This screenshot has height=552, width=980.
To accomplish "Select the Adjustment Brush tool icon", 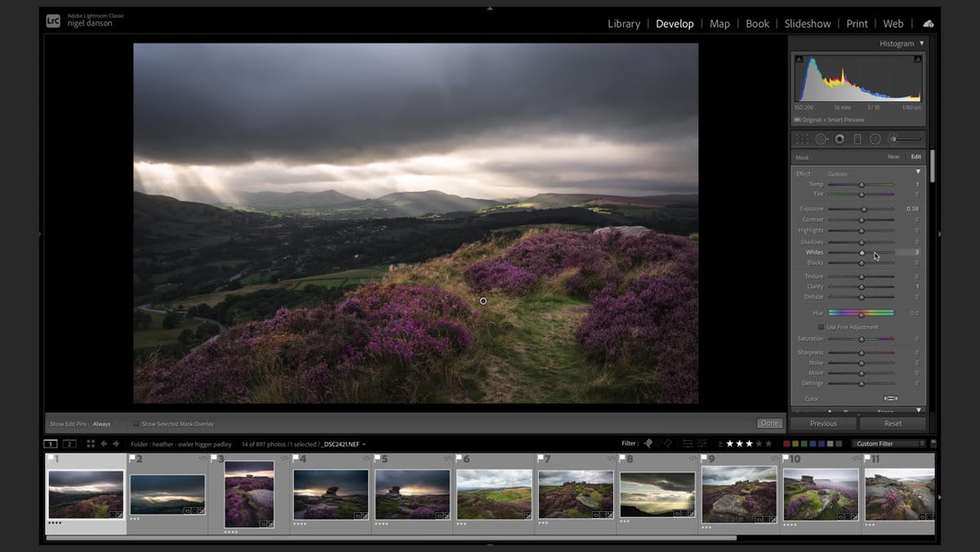I will (x=903, y=140).
